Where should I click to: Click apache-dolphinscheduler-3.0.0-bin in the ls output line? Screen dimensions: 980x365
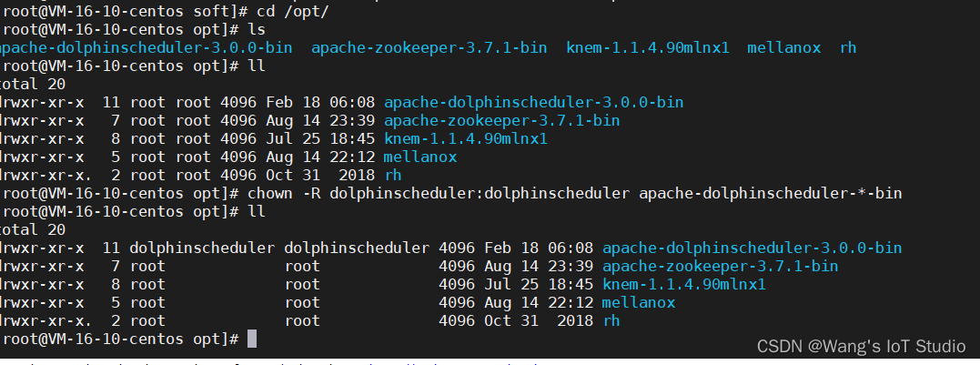[146, 47]
